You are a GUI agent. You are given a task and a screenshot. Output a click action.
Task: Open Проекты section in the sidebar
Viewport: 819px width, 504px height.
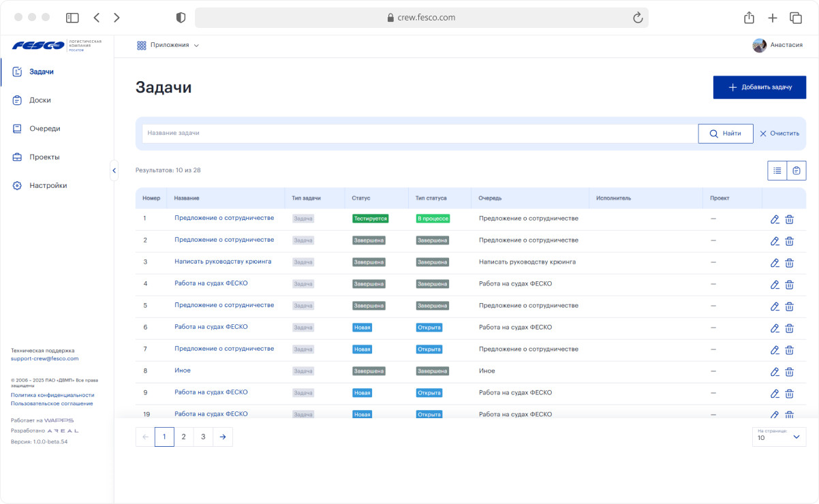click(x=44, y=157)
